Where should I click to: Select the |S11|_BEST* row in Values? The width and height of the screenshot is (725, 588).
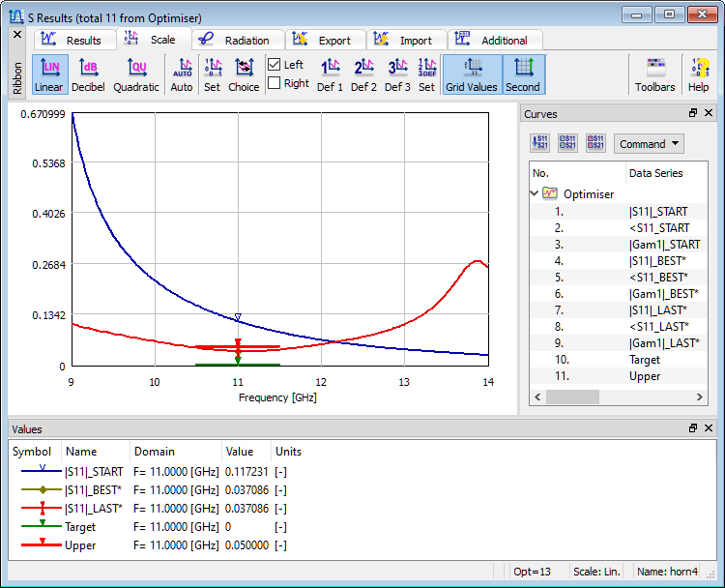362,490
